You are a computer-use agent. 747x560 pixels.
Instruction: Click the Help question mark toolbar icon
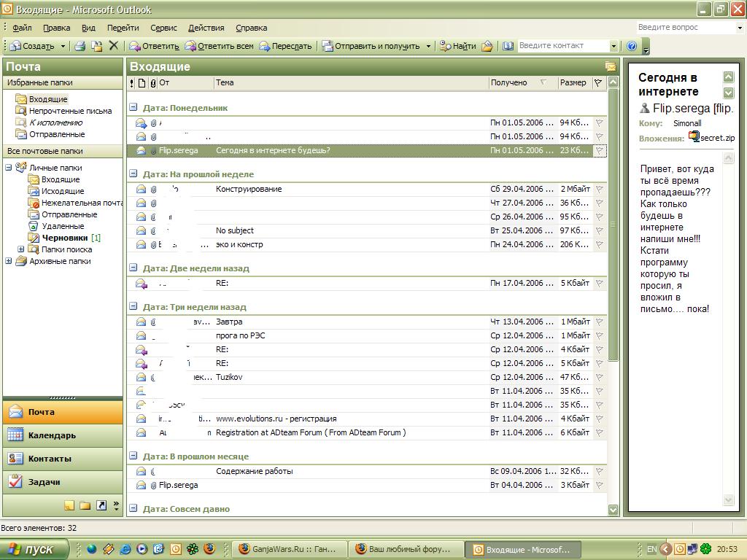[632, 46]
